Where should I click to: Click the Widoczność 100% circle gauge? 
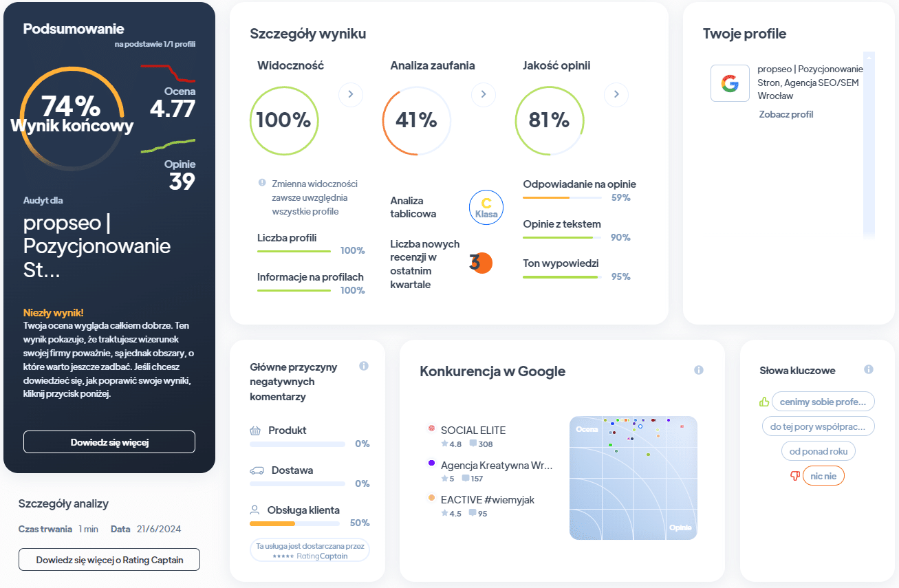pyautogui.click(x=284, y=120)
